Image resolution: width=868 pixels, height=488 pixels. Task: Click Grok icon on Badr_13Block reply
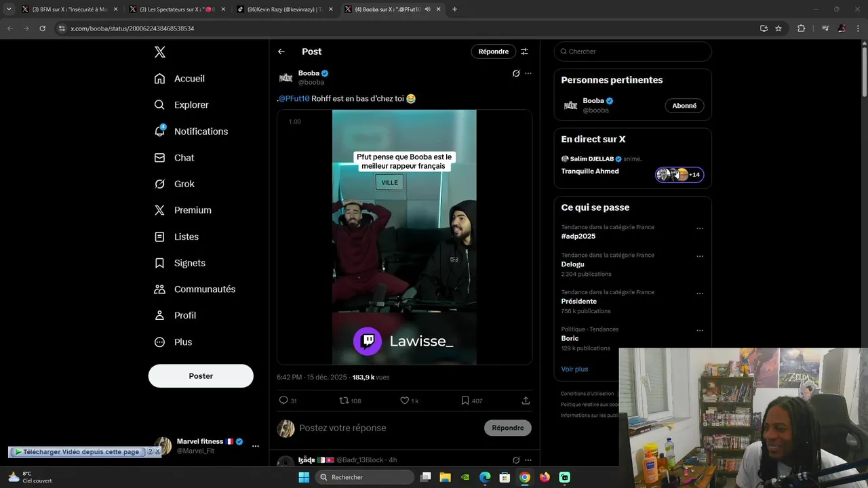(516, 460)
